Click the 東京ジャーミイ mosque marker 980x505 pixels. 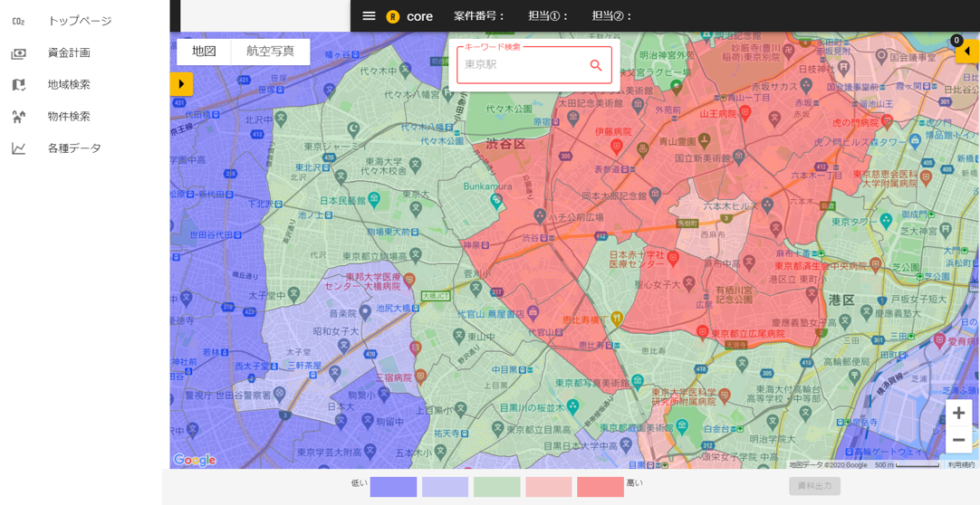point(354,128)
